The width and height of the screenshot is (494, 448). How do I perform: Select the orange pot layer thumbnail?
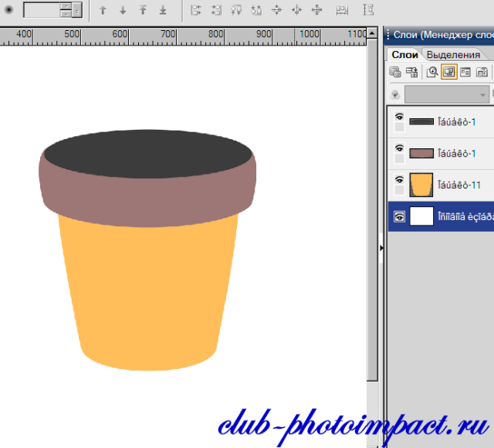[x=421, y=185]
